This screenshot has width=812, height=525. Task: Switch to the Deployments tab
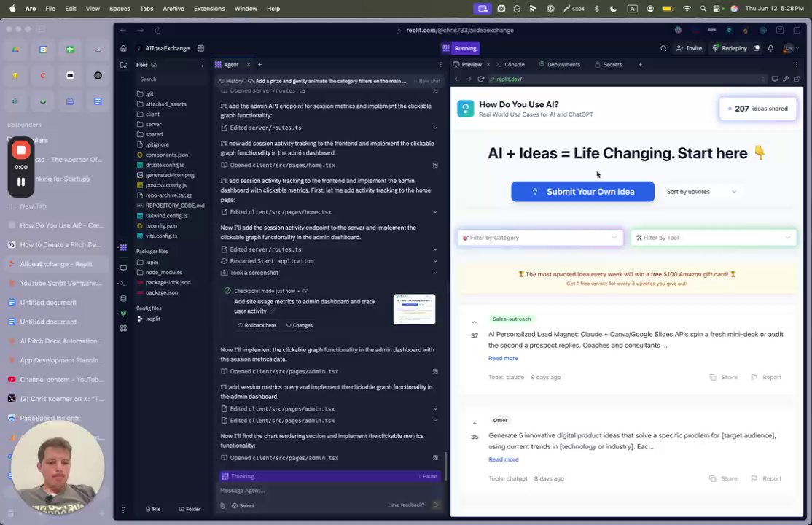point(559,65)
